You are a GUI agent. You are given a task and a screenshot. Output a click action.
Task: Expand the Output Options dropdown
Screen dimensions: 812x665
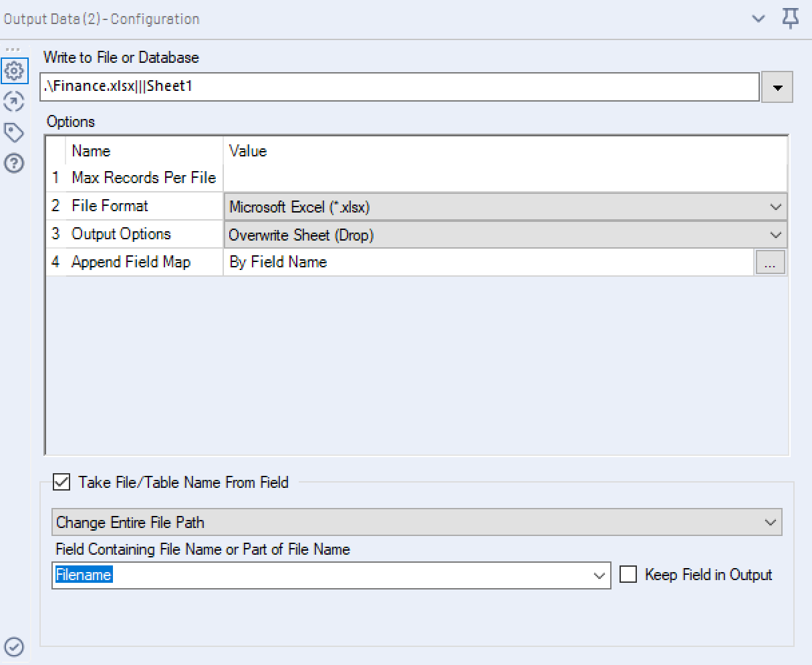tap(775, 235)
